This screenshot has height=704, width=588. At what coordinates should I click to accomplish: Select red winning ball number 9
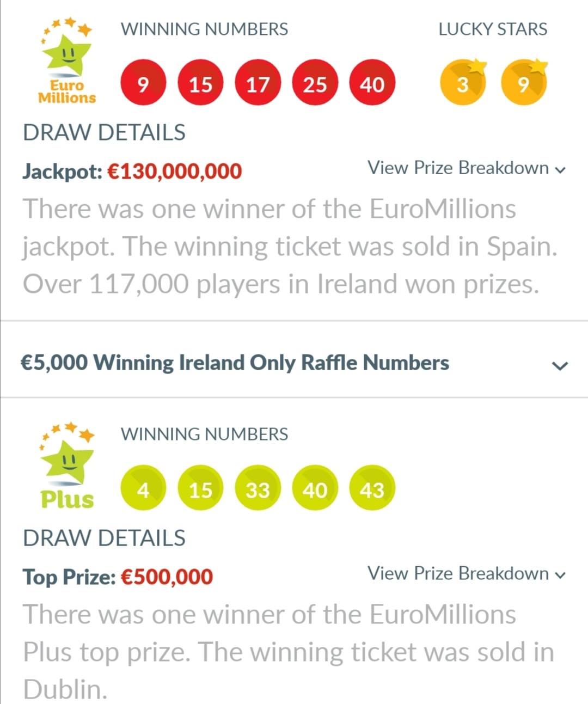point(143,84)
